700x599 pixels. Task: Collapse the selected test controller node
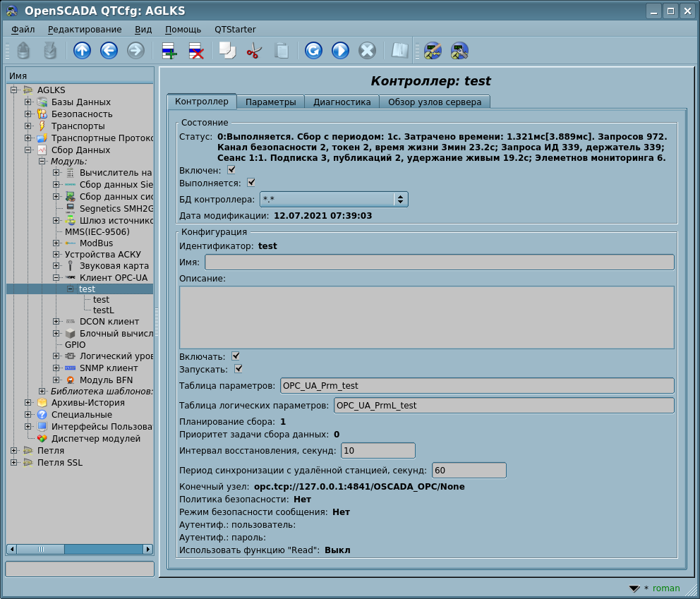[x=70, y=289]
